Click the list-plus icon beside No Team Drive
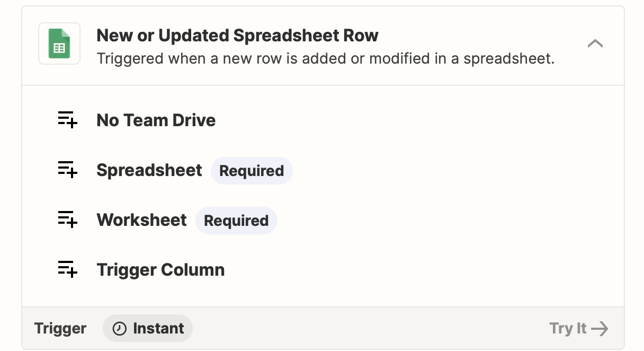The width and height of the screenshot is (644, 351). tap(68, 120)
